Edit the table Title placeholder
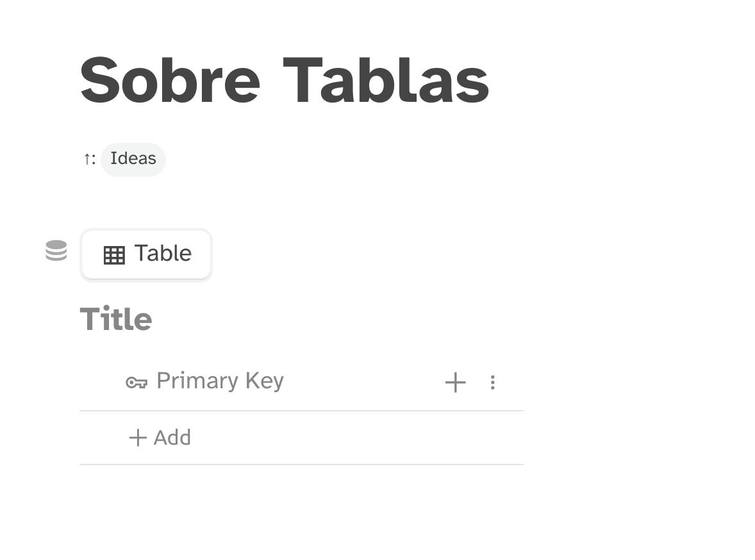The image size is (755, 560). point(116,319)
